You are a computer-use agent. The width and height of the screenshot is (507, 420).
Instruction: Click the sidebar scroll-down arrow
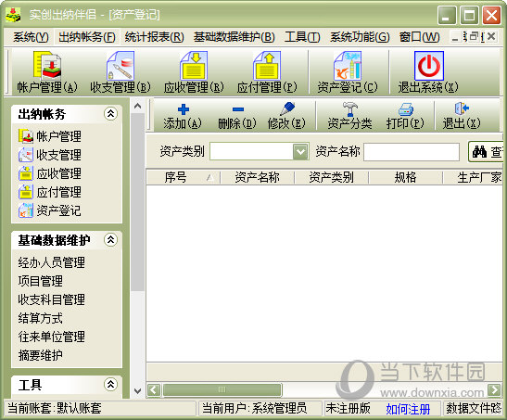pyautogui.click(x=137, y=391)
